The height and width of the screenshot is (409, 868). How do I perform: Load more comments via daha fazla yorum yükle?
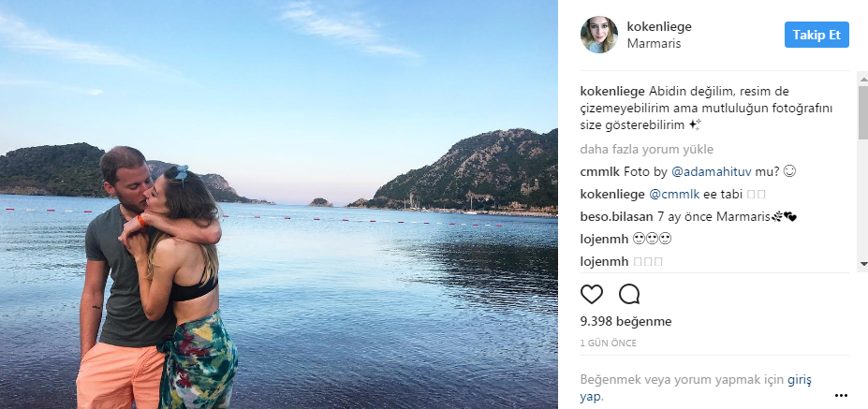click(647, 150)
